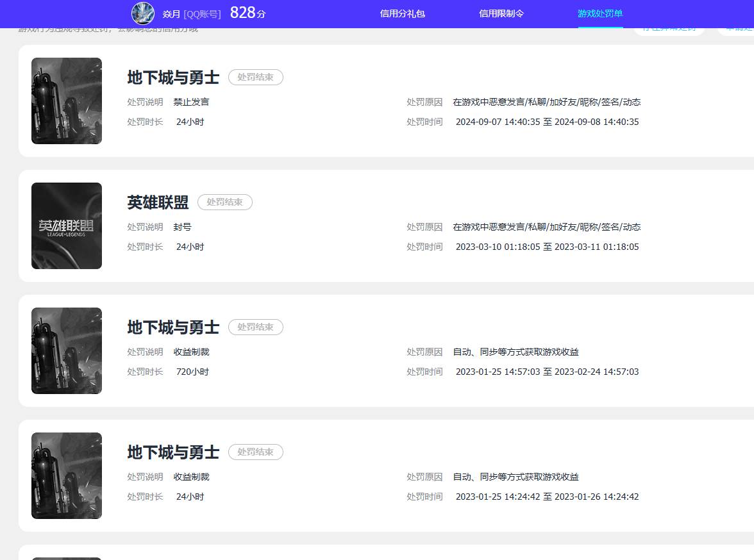
Task: Click the third 地下城与勇士 game thumbnail
Action: [66, 475]
